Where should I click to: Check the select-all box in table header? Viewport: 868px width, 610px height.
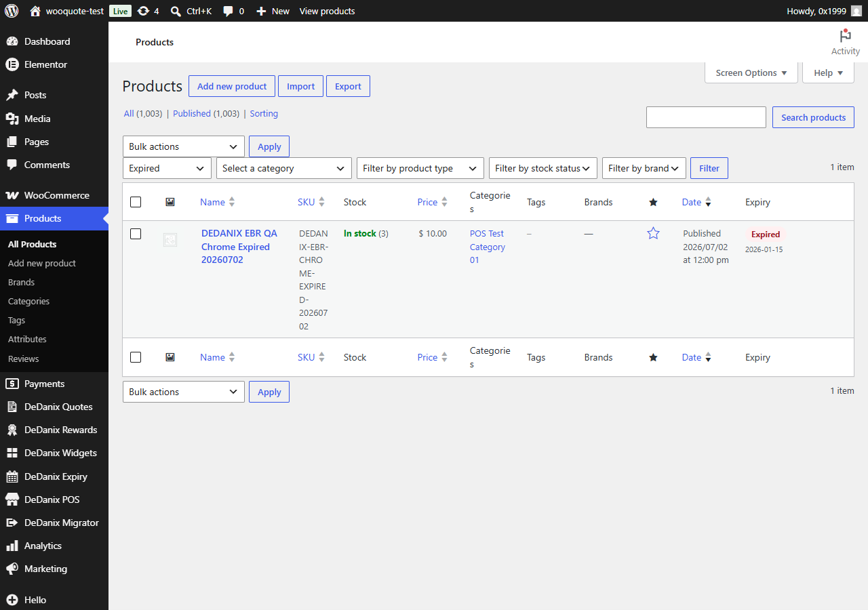pyautogui.click(x=136, y=202)
